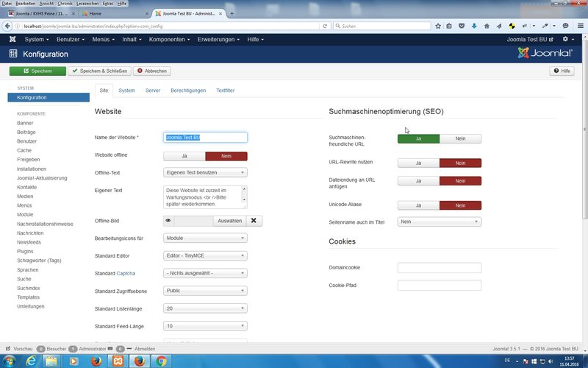Image resolution: width=588 pixels, height=368 pixels.
Task: Expand the System menu in admin bar
Action: [x=36, y=39]
